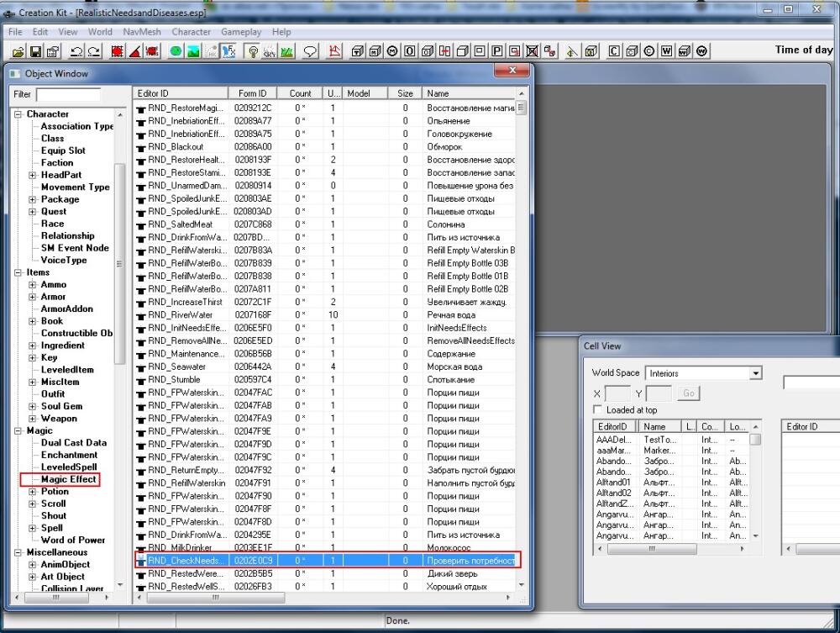Click the X coordinate field
The width and height of the screenshot is (840, 633).
pyautogui.click(x=617, y=393)
